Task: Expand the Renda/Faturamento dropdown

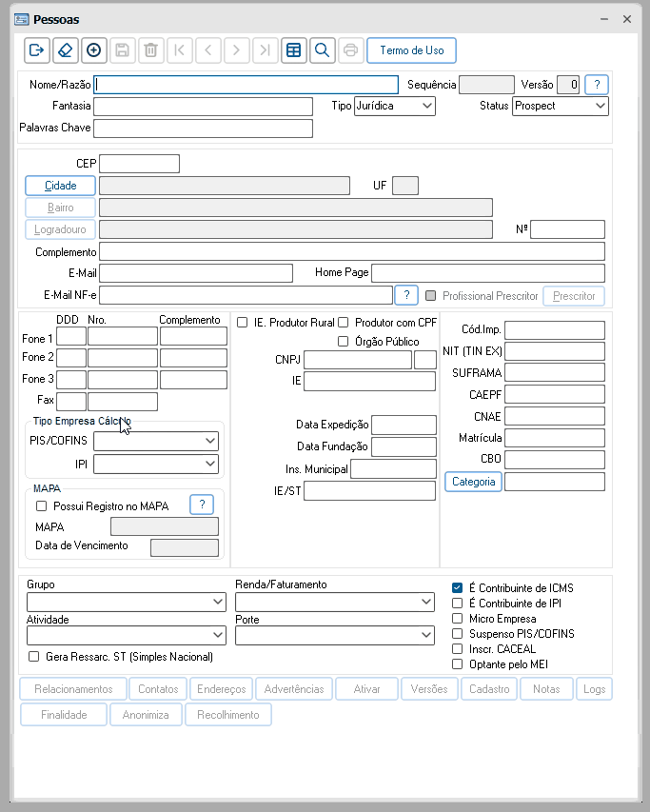Action: 335,602
